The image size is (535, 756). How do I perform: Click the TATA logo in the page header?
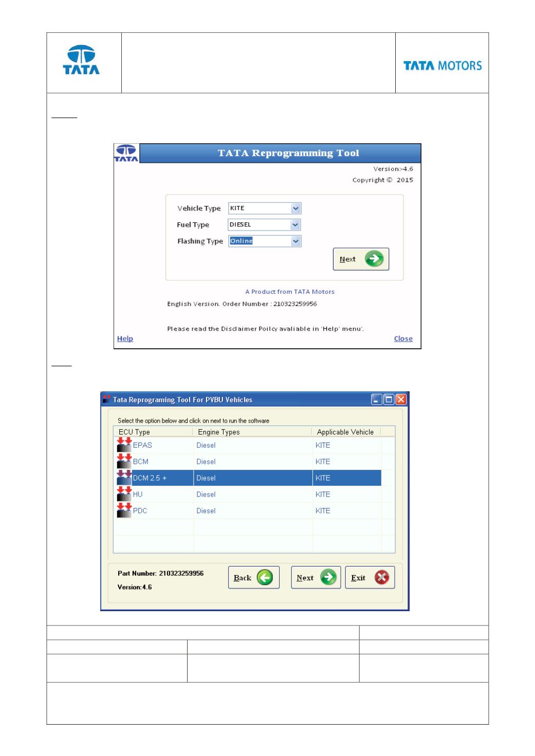coord(82,60)
